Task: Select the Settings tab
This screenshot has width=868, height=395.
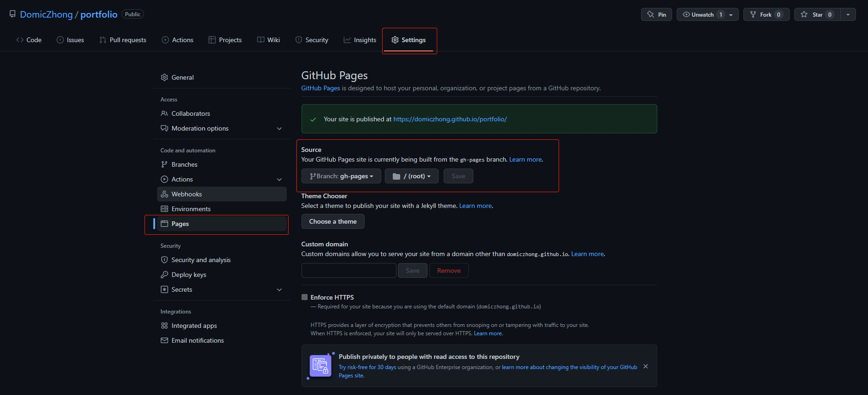Action: pos(409,40)
